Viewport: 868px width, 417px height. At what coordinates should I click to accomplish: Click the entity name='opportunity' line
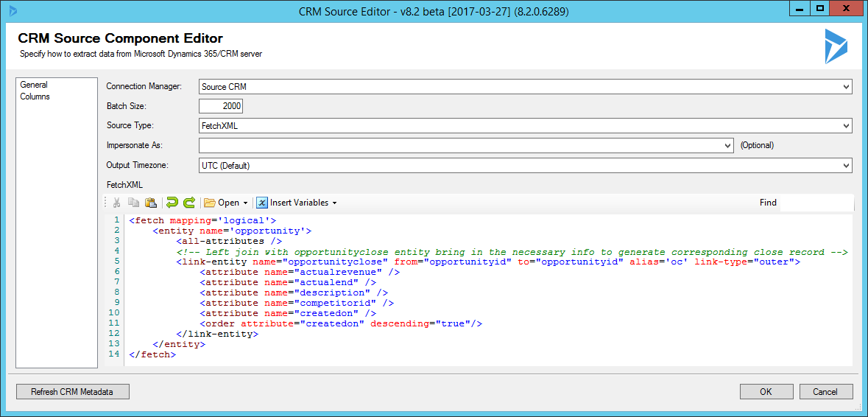tap(233, 231)
